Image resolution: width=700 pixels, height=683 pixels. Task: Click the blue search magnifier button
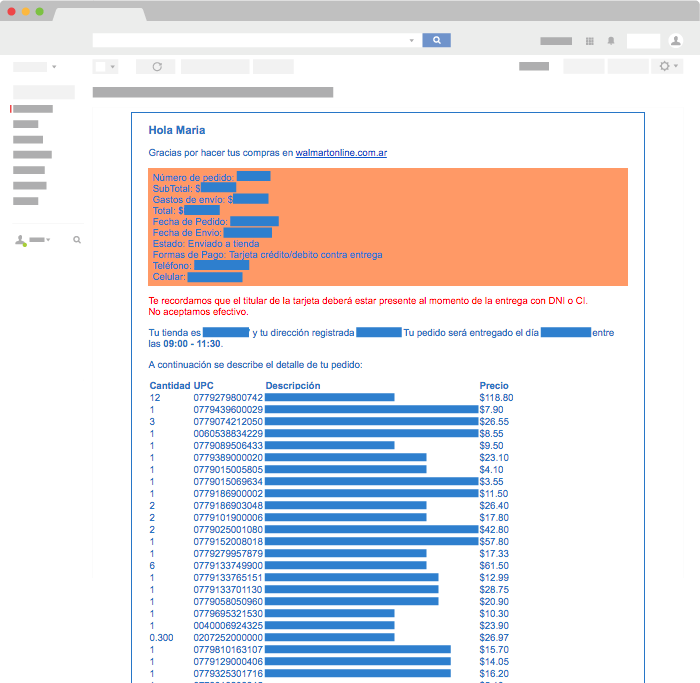(436, 40)
